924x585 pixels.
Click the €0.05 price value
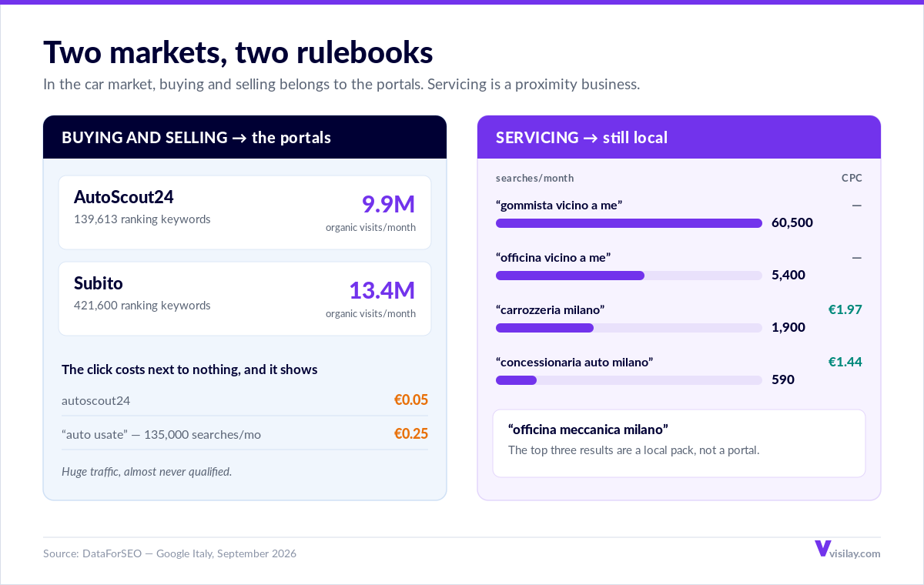click(411, 400)
